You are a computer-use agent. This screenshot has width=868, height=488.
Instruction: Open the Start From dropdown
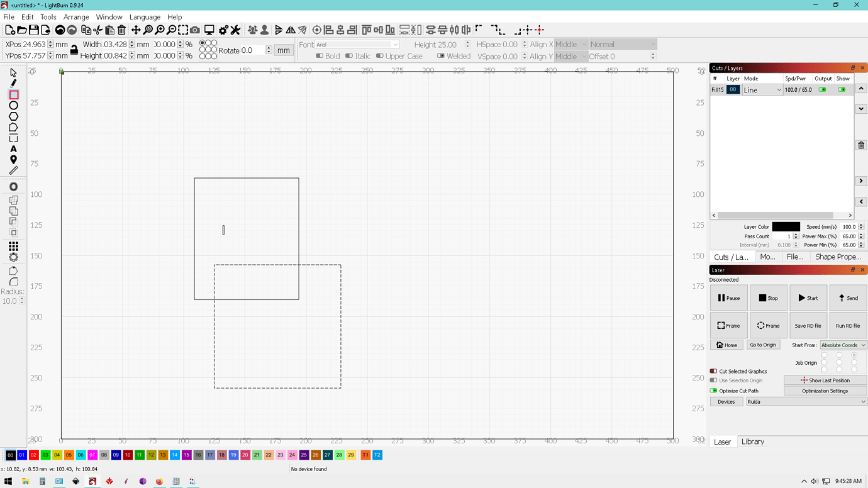[843, 345]
